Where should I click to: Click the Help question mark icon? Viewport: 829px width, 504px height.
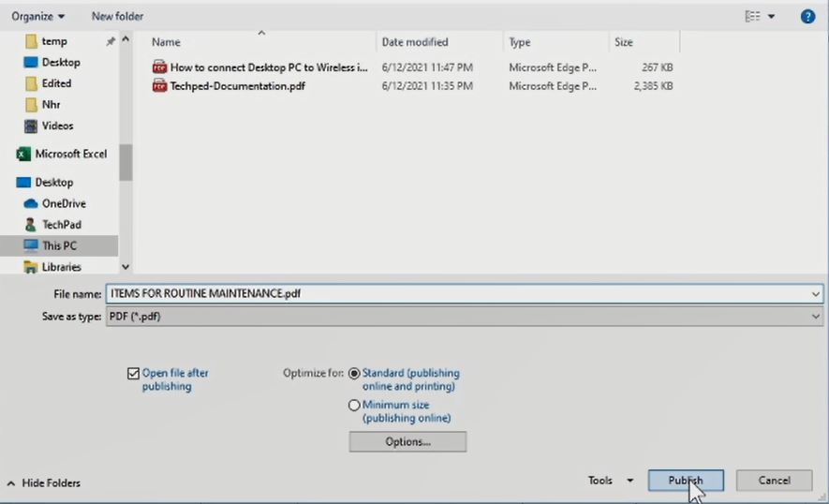[x=807, y=16]
